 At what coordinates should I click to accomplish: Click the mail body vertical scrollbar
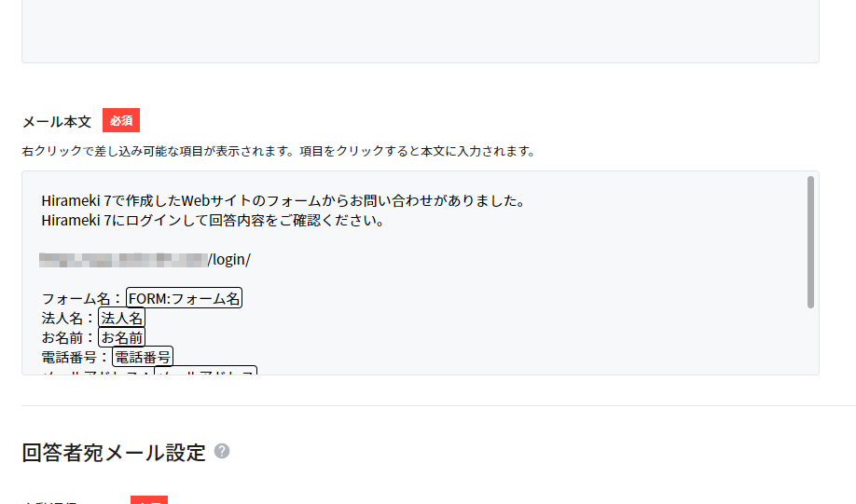tap(810, 242)
